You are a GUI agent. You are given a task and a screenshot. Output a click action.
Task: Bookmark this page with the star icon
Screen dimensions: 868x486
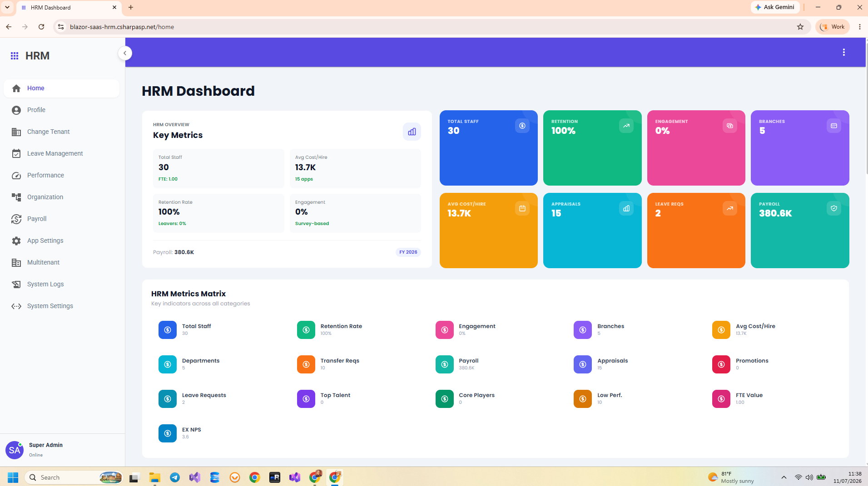pyautogui.click(x=800, y=27)
